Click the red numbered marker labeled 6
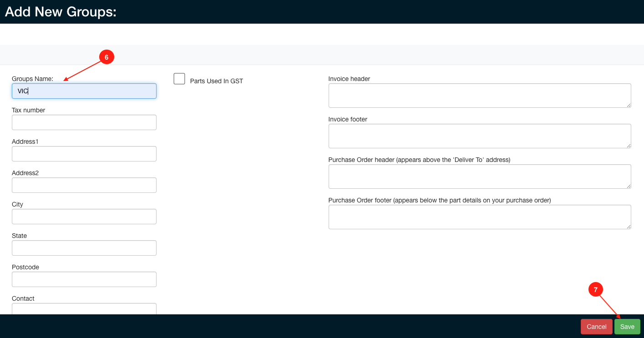644x338 pixels. pos(106,57)
